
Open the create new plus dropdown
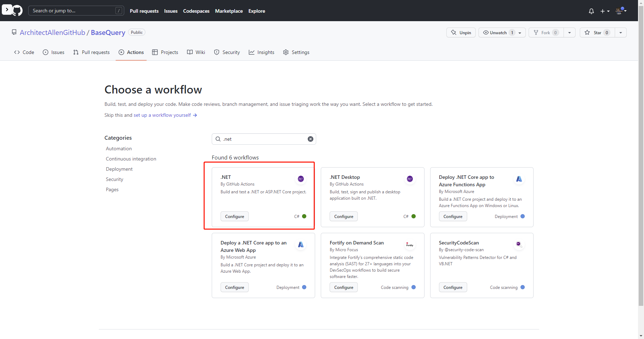click(605, 11)
